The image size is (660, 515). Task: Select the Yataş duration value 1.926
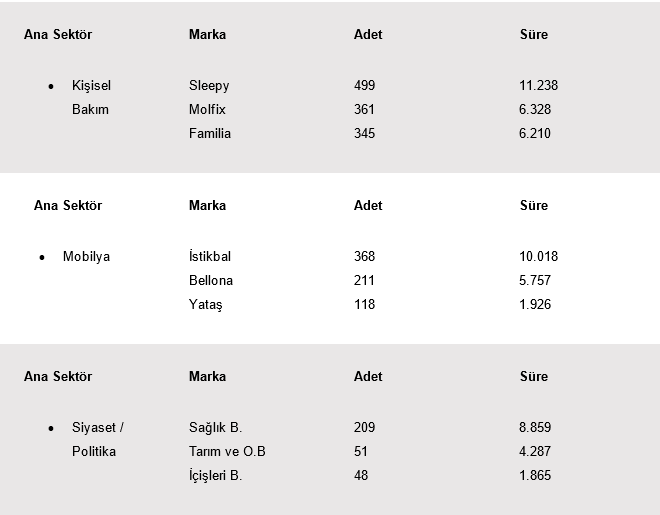[535, 304]
